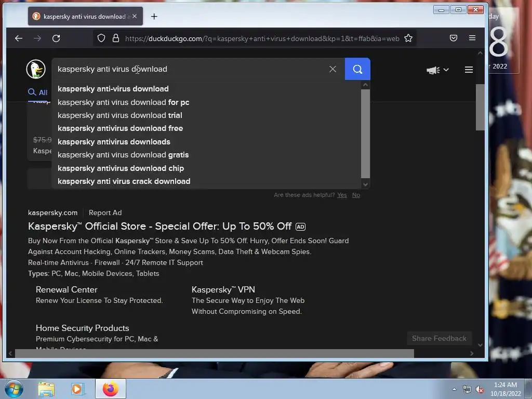Screen dimensions: 532x399
Task: Open Home Security Products sitelink
Action: pos(83,328)
